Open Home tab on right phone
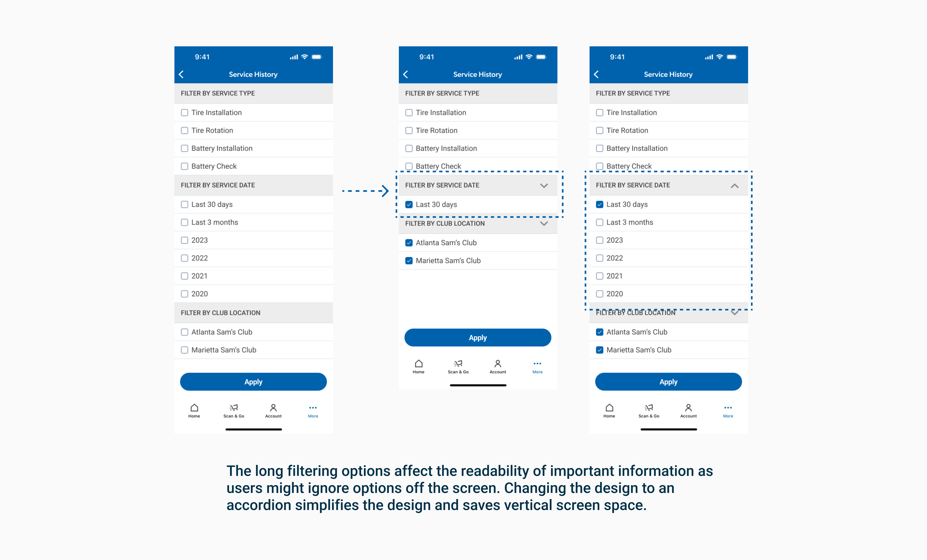Viewport: 927px width, 560px height. pos(609,410)
